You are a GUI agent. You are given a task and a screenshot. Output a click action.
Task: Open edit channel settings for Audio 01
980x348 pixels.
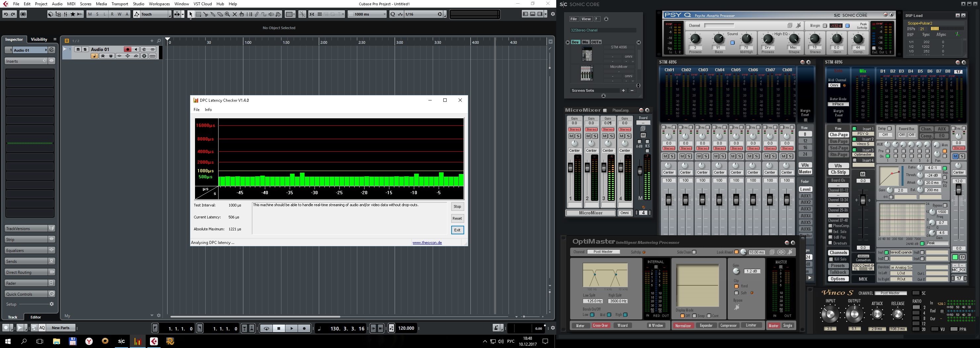[144, 49]
